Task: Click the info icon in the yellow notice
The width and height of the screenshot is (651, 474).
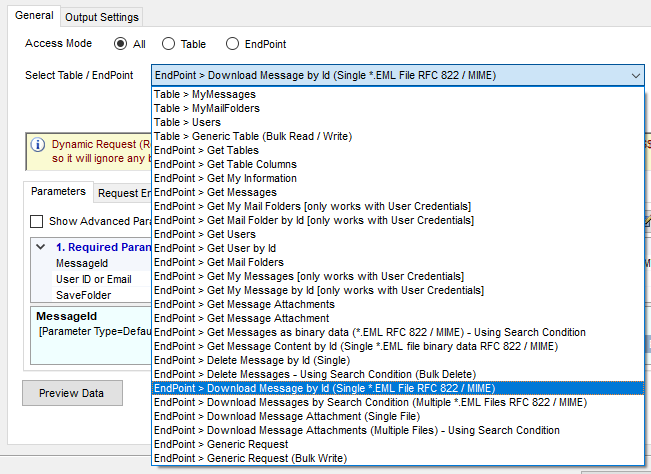Action: [x=38, y=145]
